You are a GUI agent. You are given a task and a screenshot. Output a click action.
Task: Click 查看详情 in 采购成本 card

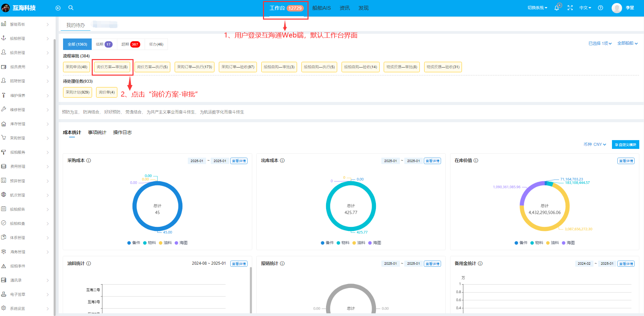pos(239,161)
